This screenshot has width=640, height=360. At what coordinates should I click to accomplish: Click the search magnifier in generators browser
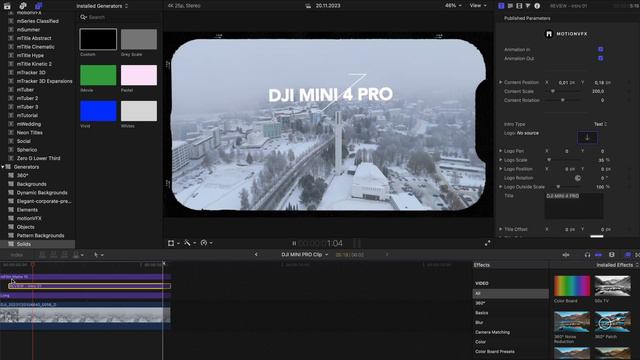pyautogui.click(x=83, y=17)
